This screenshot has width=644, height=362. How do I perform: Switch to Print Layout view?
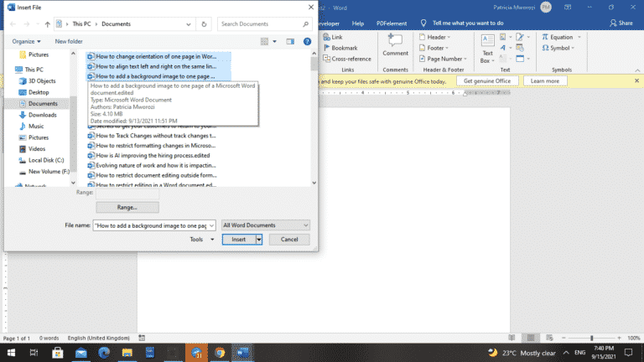click(531, 338)
